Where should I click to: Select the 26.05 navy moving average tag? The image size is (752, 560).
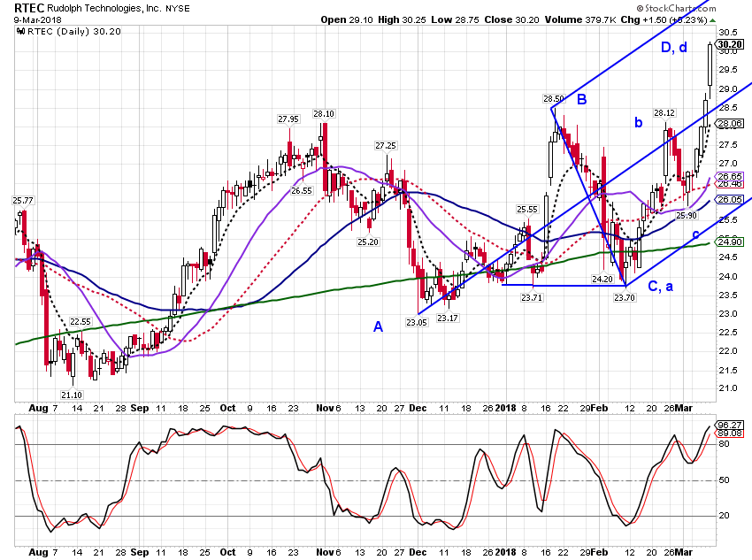(x=730, y=199)
